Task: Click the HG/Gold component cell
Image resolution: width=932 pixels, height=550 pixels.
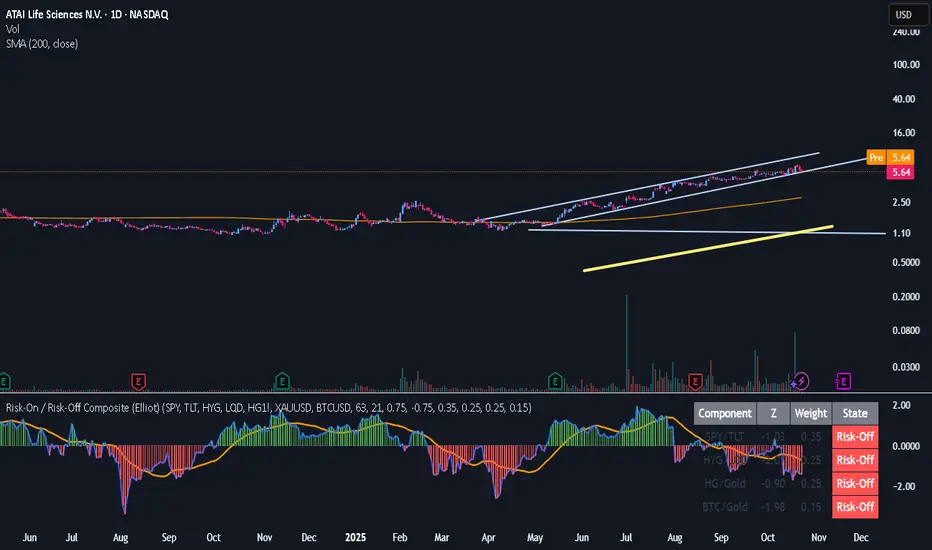Action: pyautogui.click(x=725, y=483)
